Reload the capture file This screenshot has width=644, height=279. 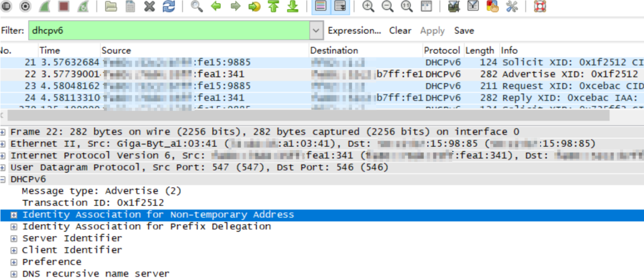169,6
